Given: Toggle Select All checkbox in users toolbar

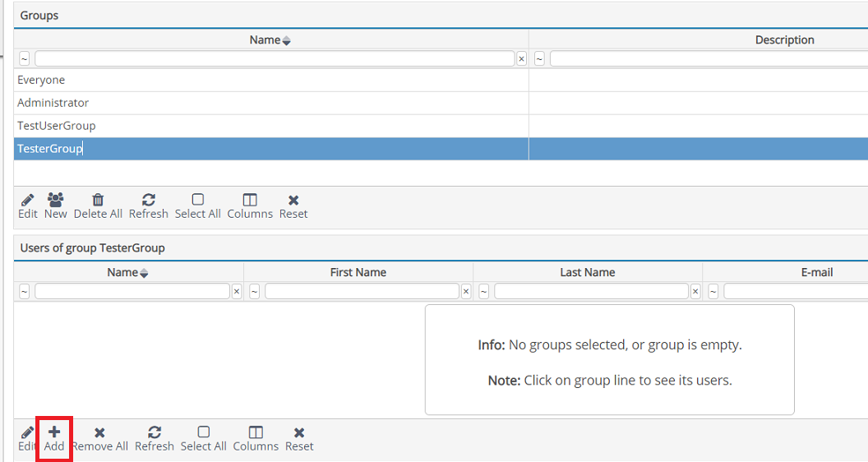Looking at the screenshot, I should tap(203, 432).
